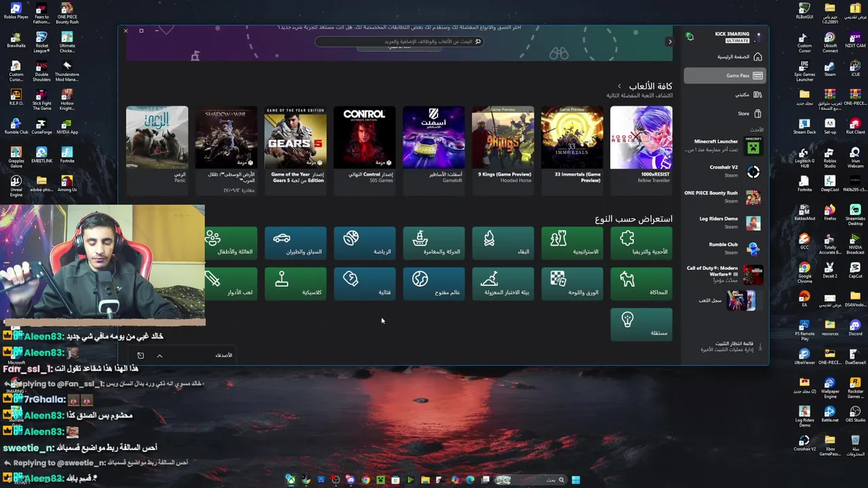Open Rumble Club in the Xbox recent list
Image resolution: width=868 pixels, height=488 pixels.
coord(724,248)
